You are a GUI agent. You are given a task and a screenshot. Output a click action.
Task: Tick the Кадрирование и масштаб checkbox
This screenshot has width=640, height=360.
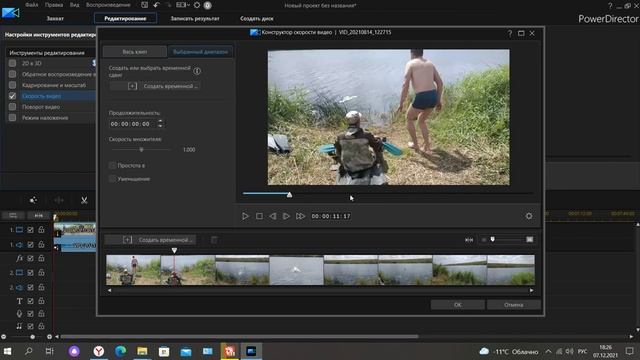tap(12, 85)
